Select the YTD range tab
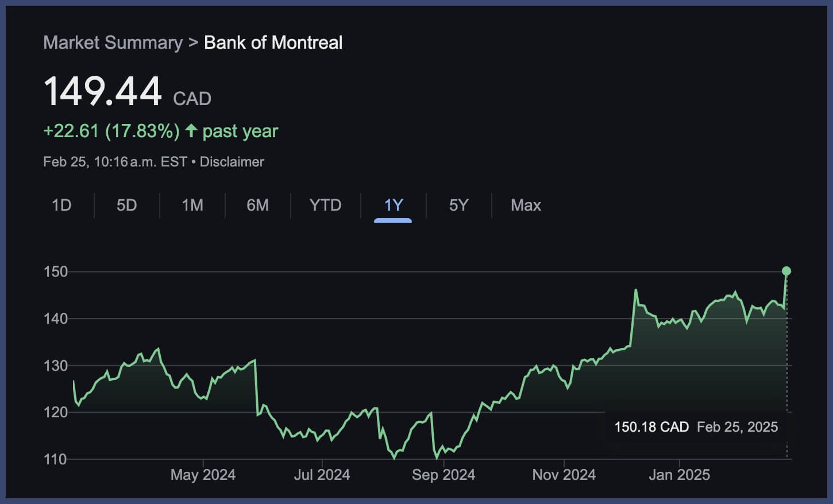This screenshot has height=504, width=833. pos(325,205)
